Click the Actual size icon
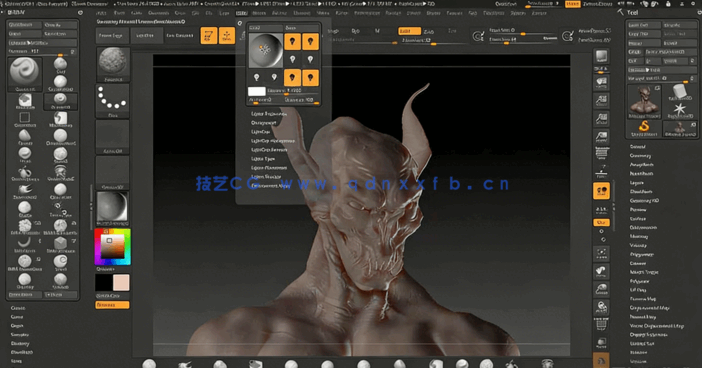This screenshot has width=702, height=368. pyautogui.click(x=601, y=119)
